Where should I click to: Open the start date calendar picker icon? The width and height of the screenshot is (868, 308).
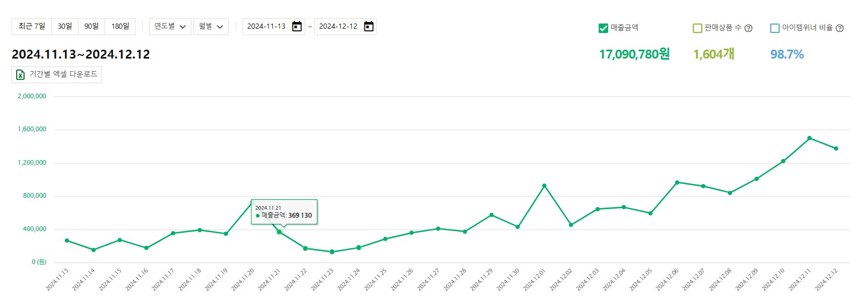click(x=296, y=27)
